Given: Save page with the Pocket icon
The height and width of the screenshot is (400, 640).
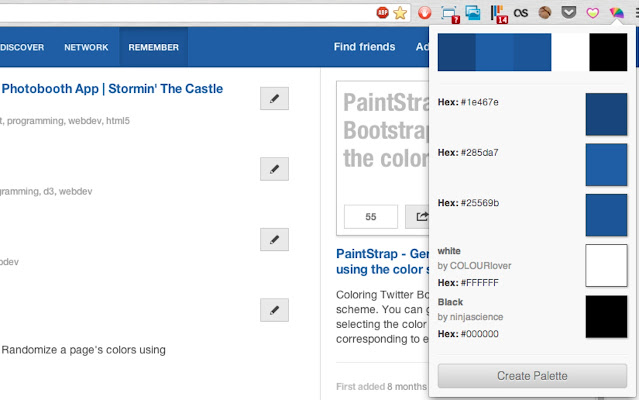Looking at the screenshot, I should coord(569,13).
